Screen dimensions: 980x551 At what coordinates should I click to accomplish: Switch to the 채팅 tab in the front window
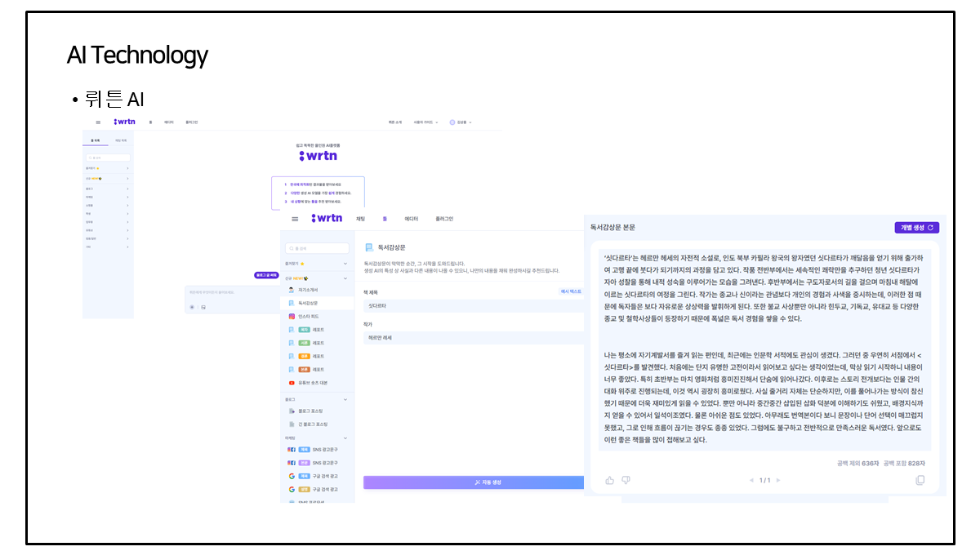tap(360, 219)
